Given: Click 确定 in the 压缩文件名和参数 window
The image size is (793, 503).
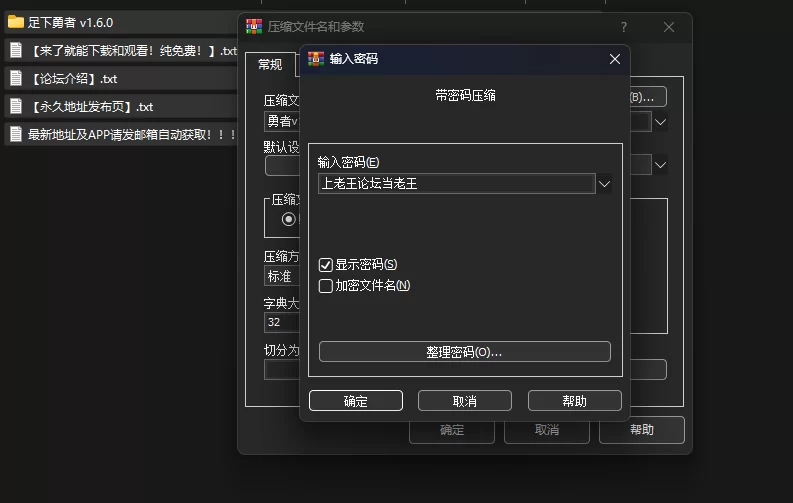Looking at the screenshot, I should tap(452, 430).
